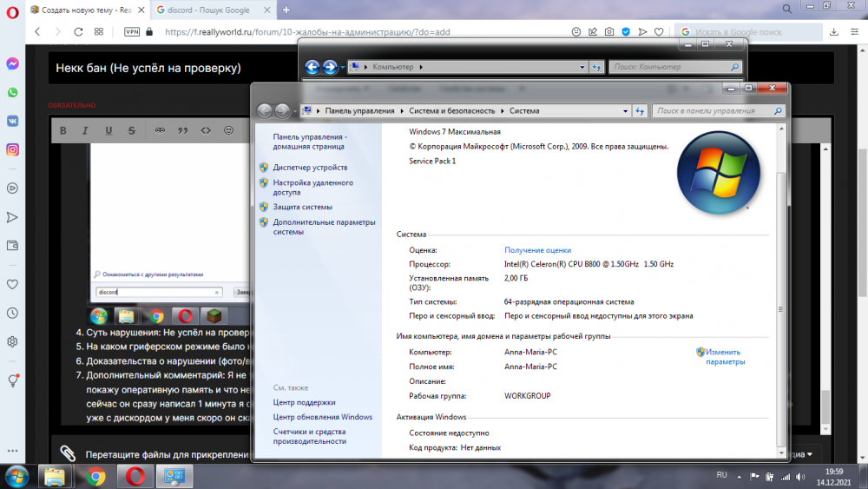Expand the Компьютер window address dropdown
Image resolution: width=868 pixels, height=489 pixels.
(582, 67)
